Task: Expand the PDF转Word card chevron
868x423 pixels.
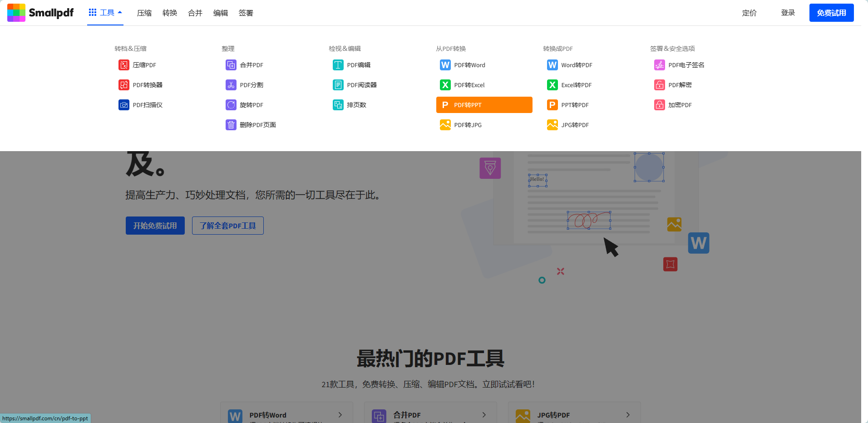Action: point(340,415)
